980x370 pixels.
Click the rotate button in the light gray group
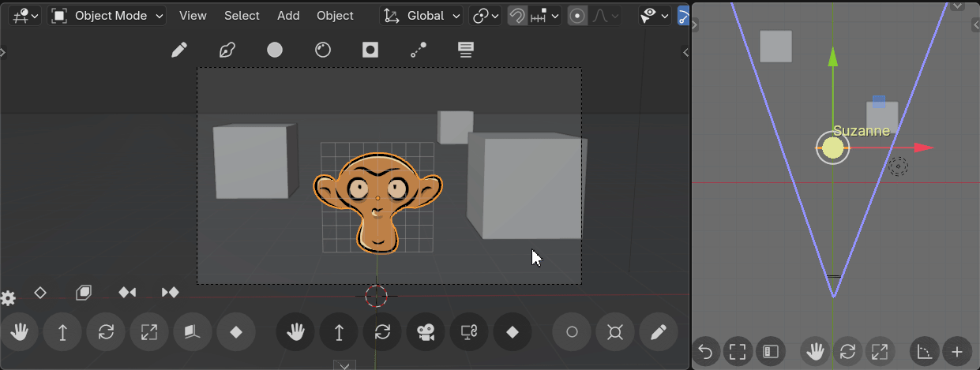[106, 332]
